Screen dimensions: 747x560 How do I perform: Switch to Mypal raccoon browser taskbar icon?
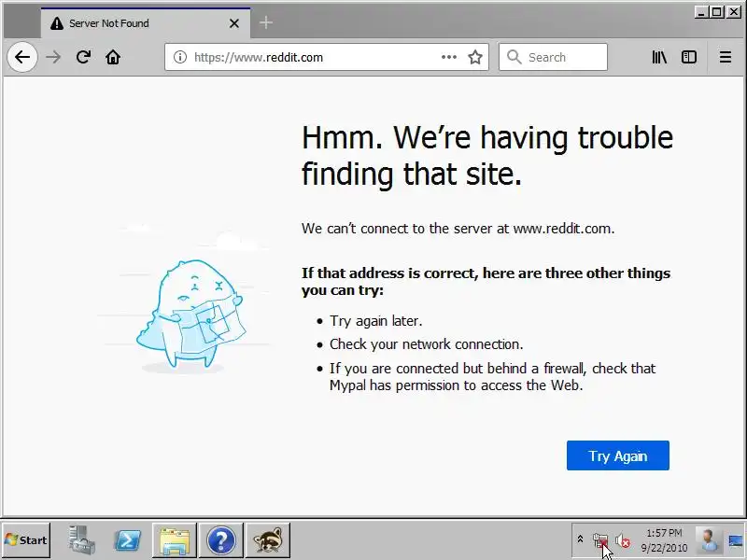(x=268, y=540)
